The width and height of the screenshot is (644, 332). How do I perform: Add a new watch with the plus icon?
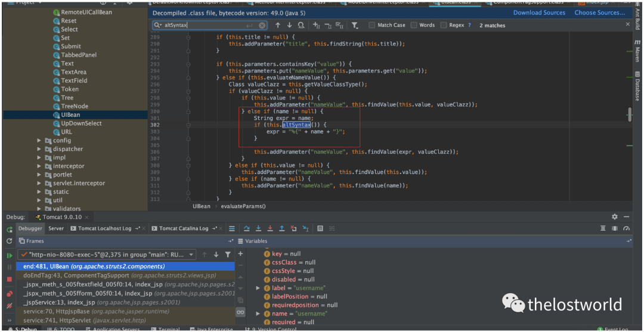pos(240,255)
